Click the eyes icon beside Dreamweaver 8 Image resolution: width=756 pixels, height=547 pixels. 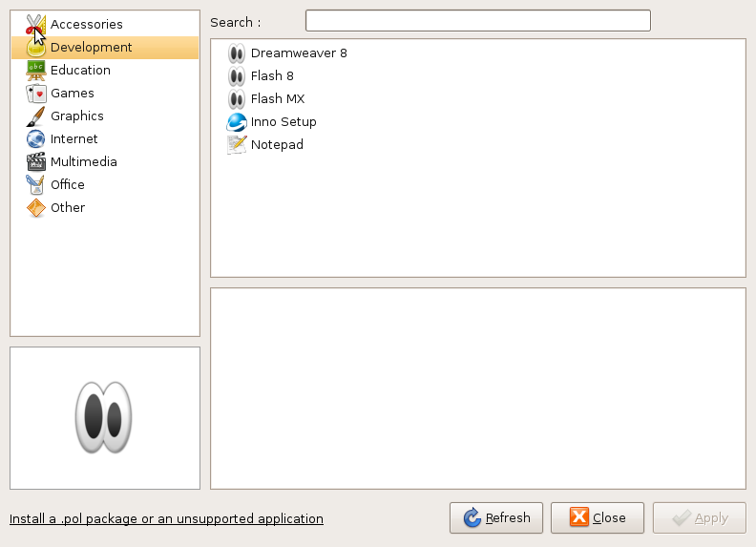pos(237,53)
